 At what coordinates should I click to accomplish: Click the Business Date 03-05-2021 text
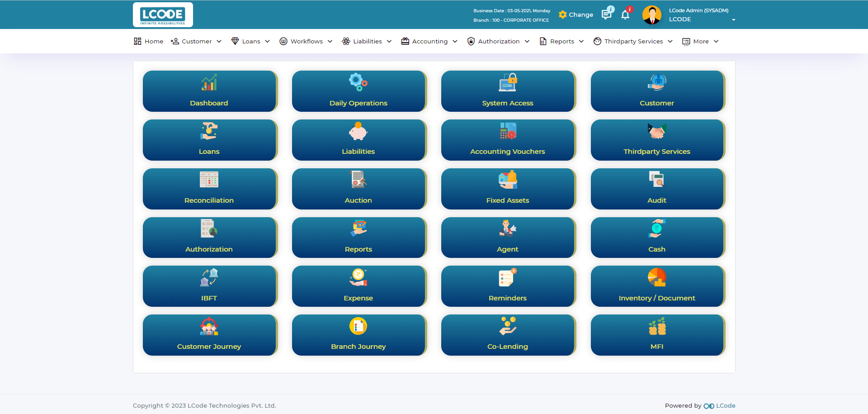pyautogui.click(x=512, y=10)
